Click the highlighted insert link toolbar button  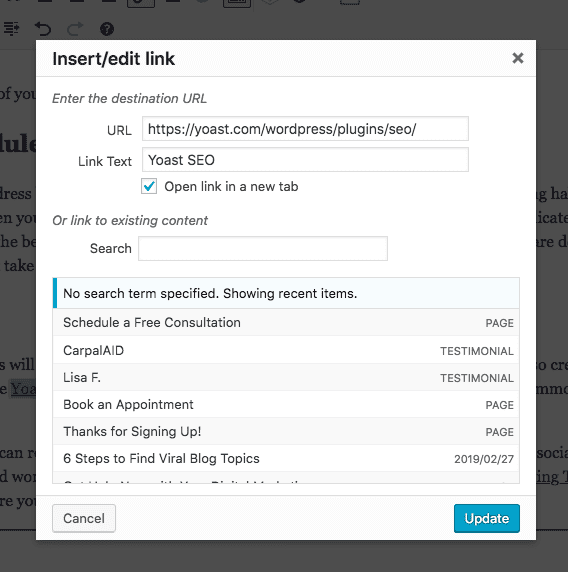click(141, 3)
